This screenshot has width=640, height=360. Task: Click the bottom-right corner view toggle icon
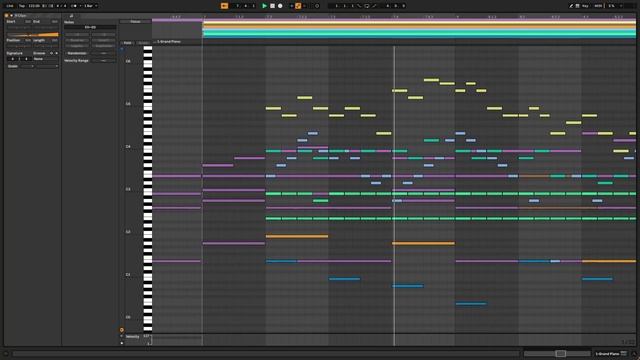[634, 353]
